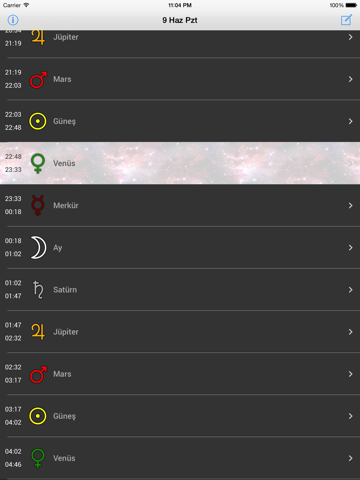Expand the Jüpiter 01:47 row chevron
Viewport: 360px width, 480px height.
point(350,332)
